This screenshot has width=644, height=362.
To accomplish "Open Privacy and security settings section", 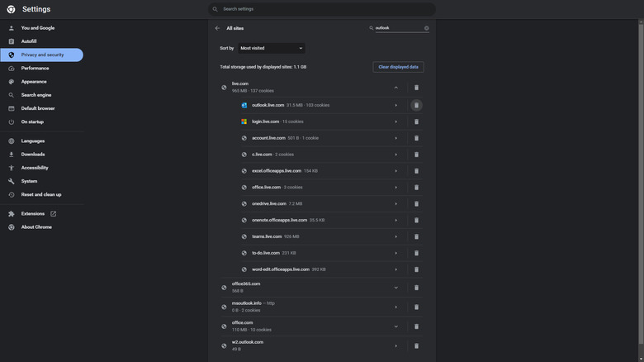I will pos(42,55).
